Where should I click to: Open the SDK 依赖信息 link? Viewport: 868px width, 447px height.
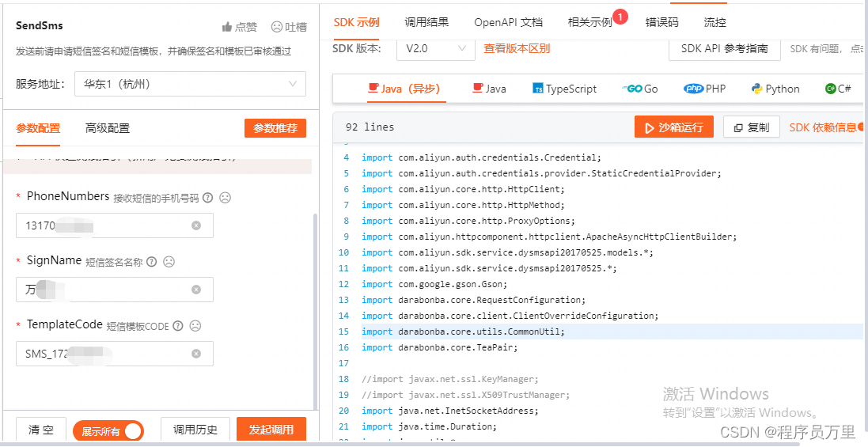coord(822,127)
